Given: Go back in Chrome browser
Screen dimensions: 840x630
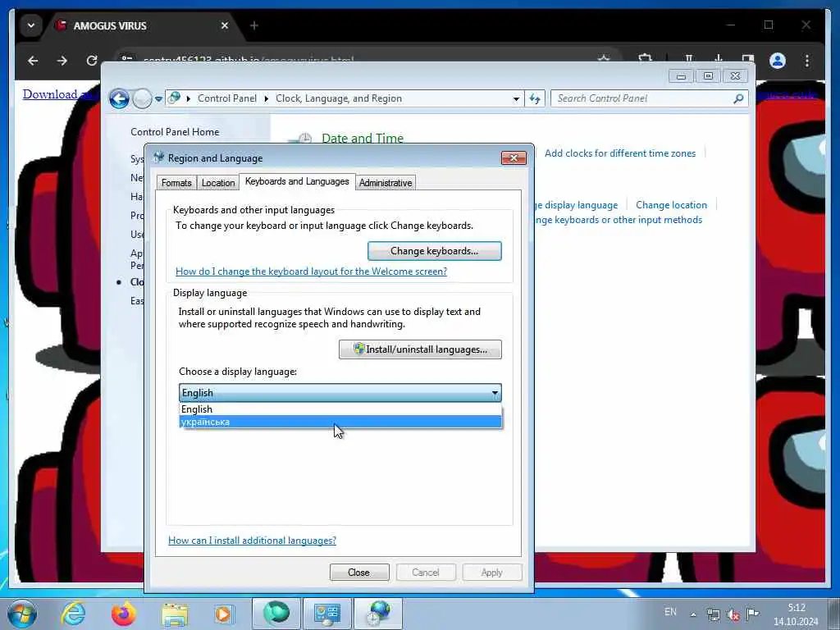Looking at the screenshot, I should point(33,61).
